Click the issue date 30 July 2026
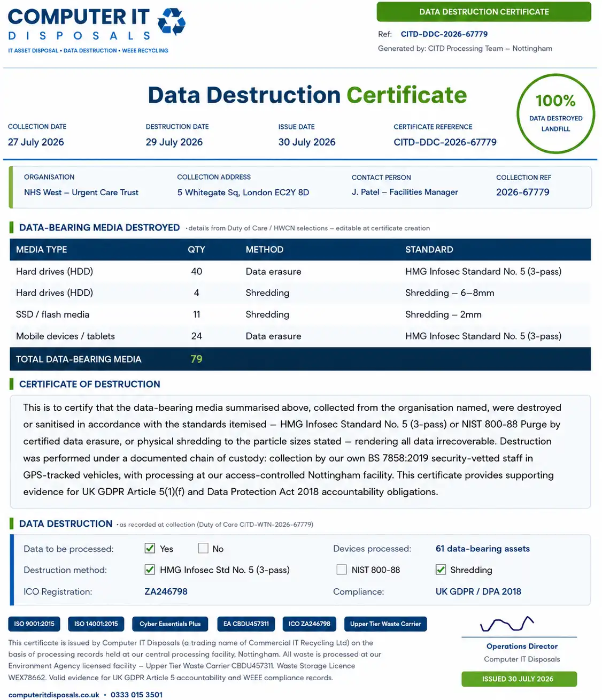The width and height of the screenshot is (602, 700). [x=307, y=142]
